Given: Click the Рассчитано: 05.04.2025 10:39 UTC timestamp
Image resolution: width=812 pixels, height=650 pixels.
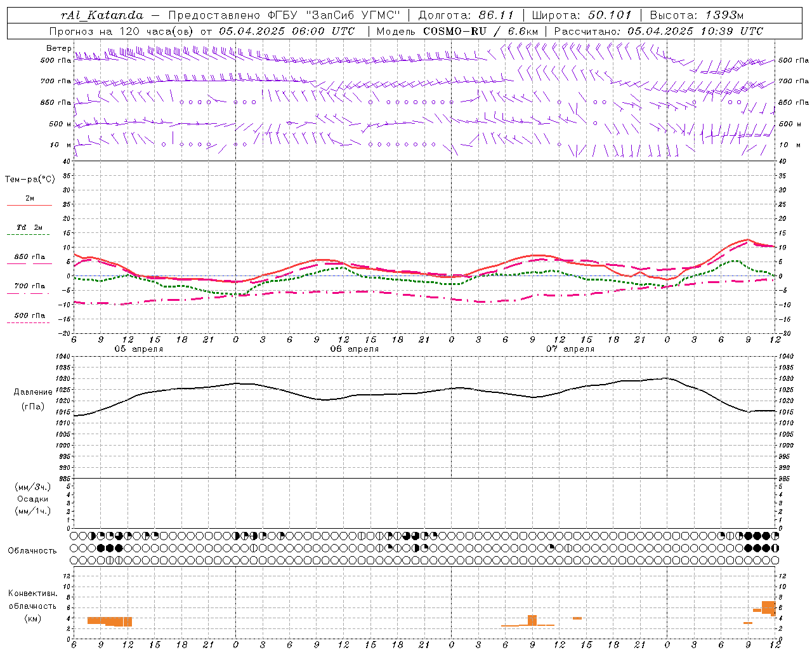Looking at the screenshot, I should (658, 31).
